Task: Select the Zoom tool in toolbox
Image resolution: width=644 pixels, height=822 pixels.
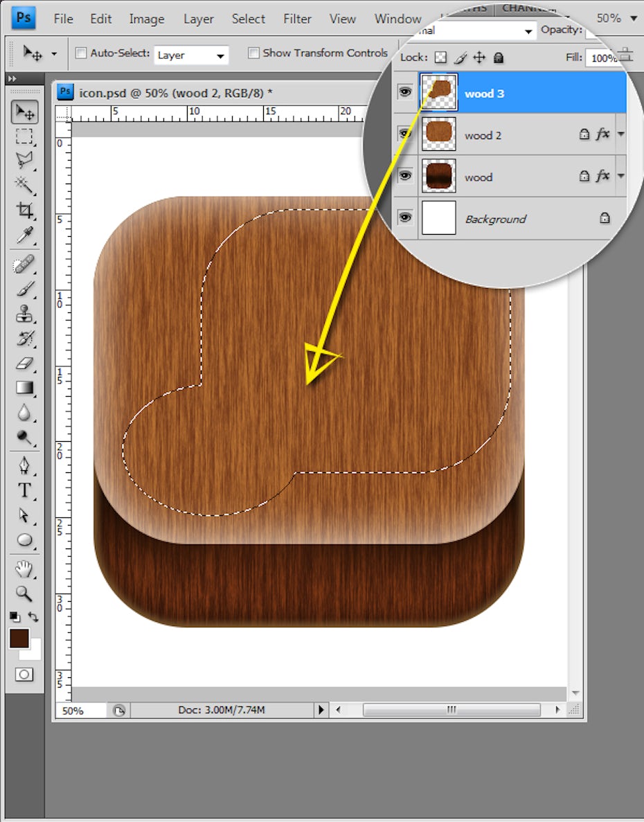Action: [x=25, y=593]
